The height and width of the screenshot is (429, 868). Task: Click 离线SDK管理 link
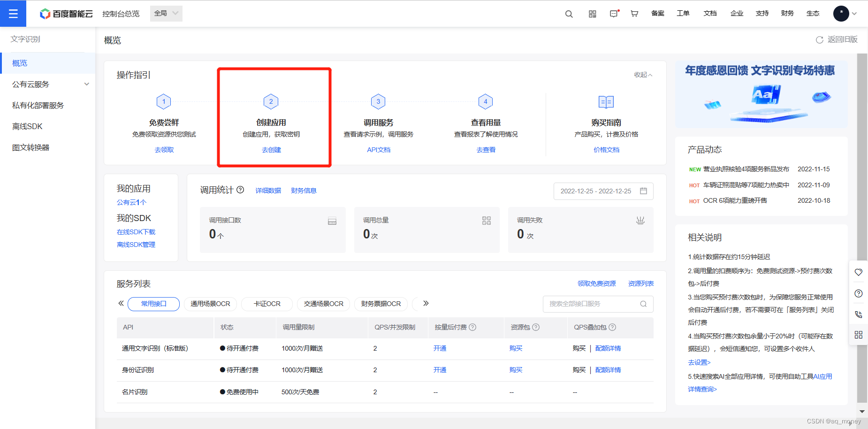click(x=136, y=245)
